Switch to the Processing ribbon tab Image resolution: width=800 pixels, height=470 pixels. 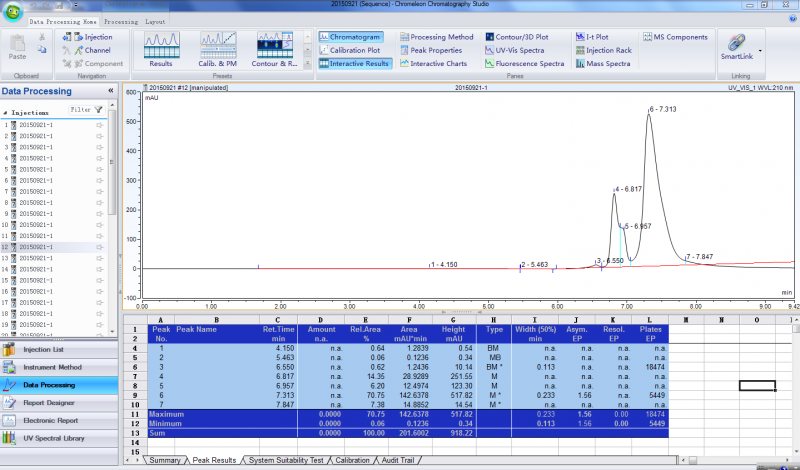coord(121,20)
